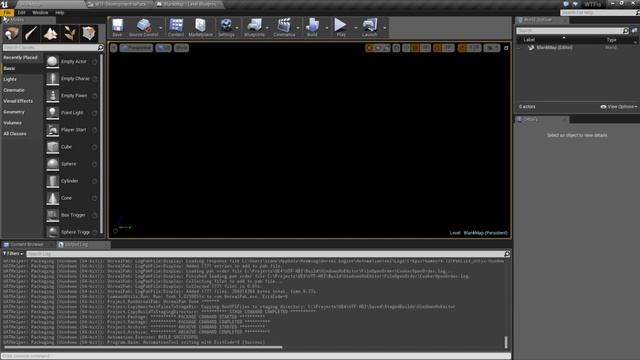The height and width of the screenshot is (360, 640).
Task: Expand the Launch options dropdown arrow
Action: coord(384,28)
